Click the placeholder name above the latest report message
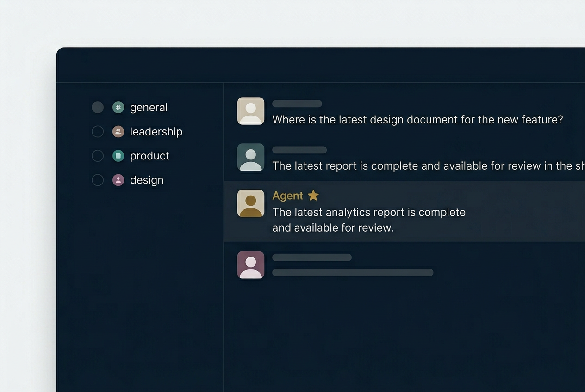 pos(299,150)
